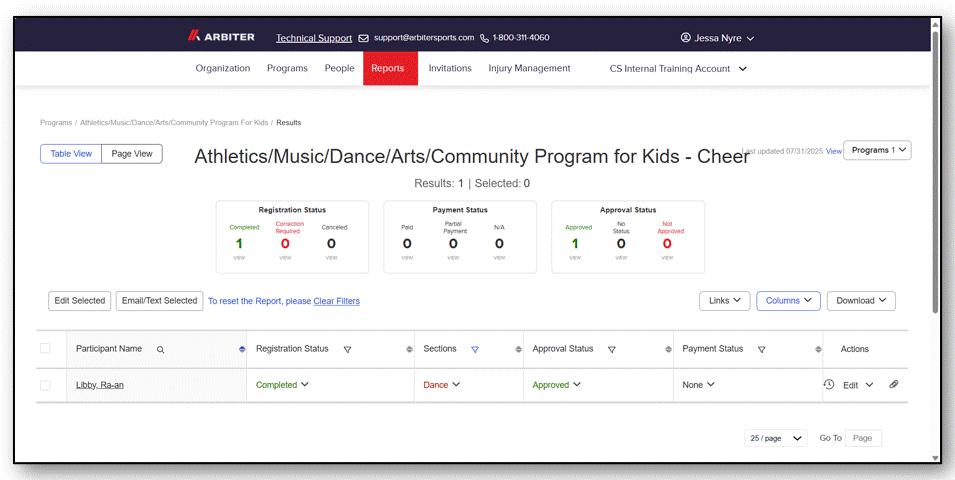This screenshot has width=955, height=480.
Task: Open the Jessa Nyre account dropdown
Action: (717, 38)
